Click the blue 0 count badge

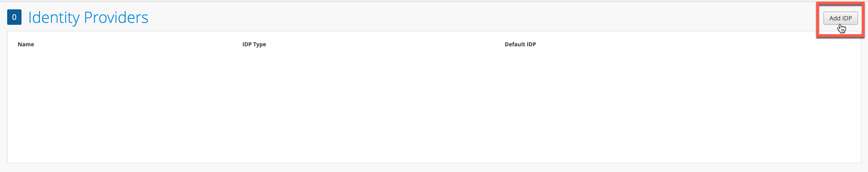click(x=14, y=17)
